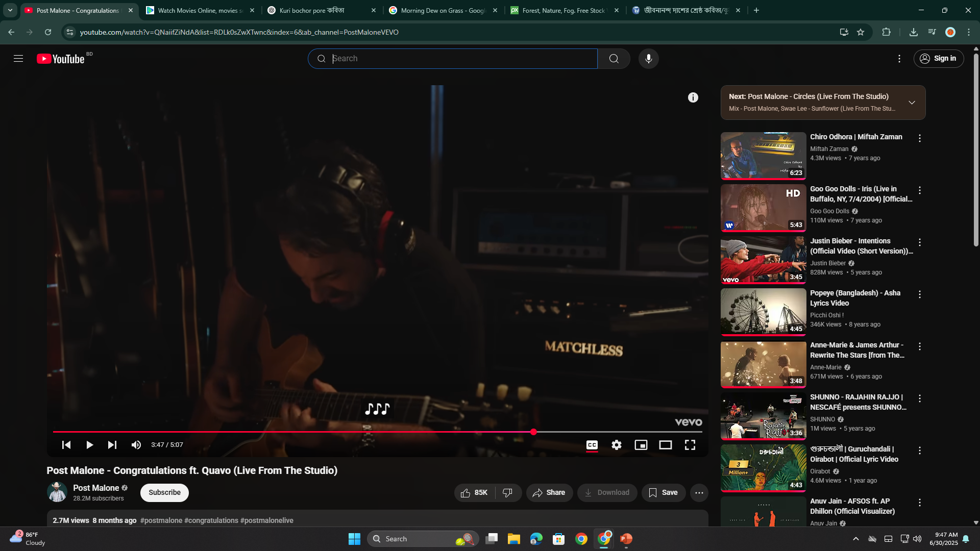
Task: Open options for Anuv Jain AFSOS video
Action: [920, 503]
